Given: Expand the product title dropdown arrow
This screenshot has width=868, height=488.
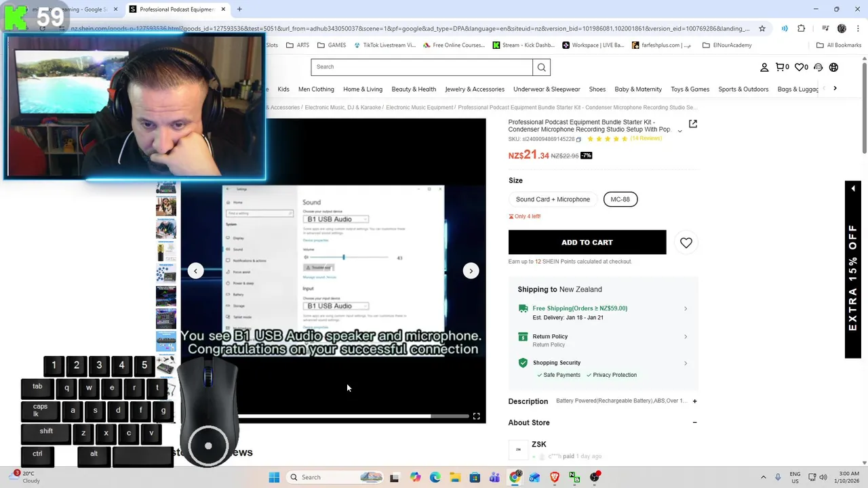Looking at the screenshot, I should click(679, 131).
